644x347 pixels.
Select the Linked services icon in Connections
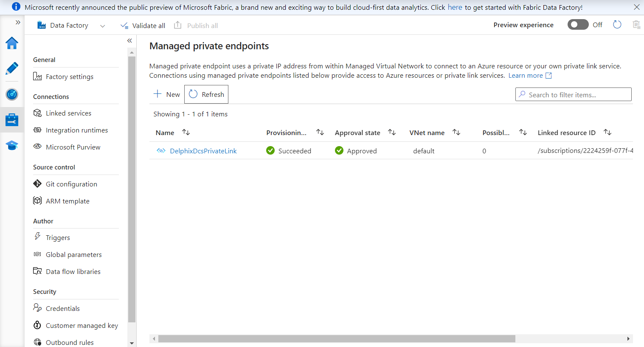(x=37, y=113)
